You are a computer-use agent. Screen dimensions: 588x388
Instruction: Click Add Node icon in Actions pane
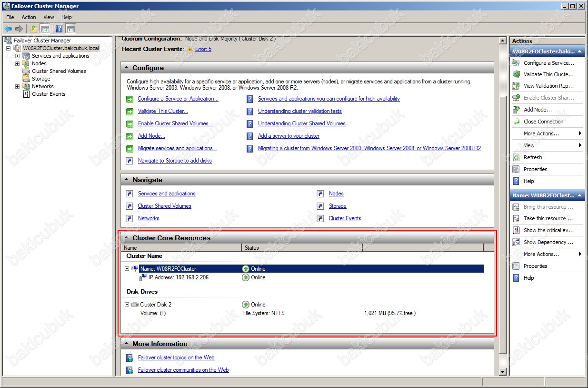516,110
